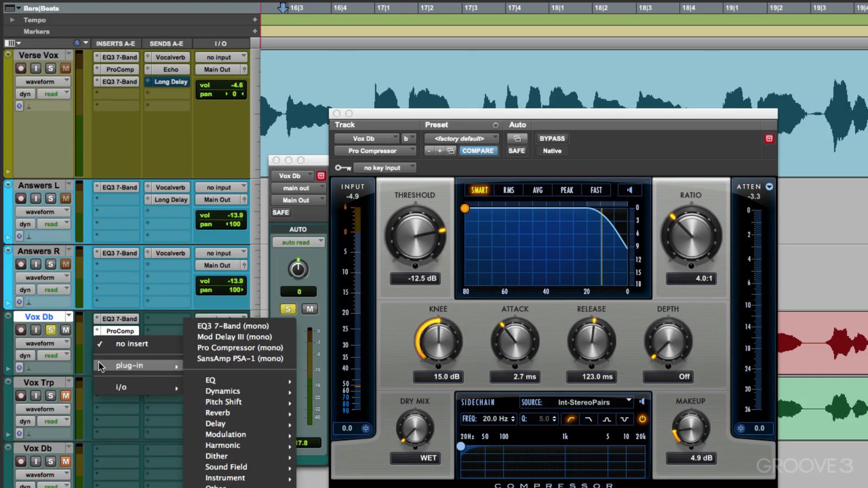Click the sidechain low-pass filter shape icon

(588, 419)
